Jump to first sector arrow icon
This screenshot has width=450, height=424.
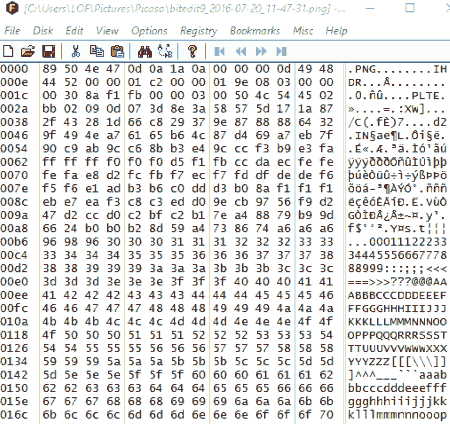[219, 51]
